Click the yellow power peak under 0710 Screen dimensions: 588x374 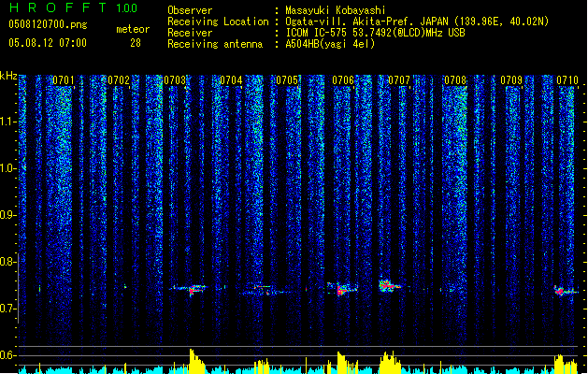click(566, 364)
